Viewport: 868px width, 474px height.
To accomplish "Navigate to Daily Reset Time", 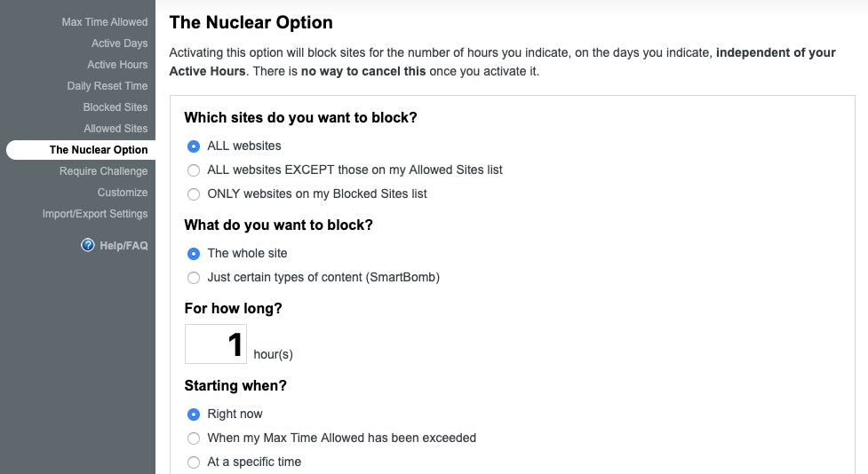I will pyautogui.click(x=108, y=86).
